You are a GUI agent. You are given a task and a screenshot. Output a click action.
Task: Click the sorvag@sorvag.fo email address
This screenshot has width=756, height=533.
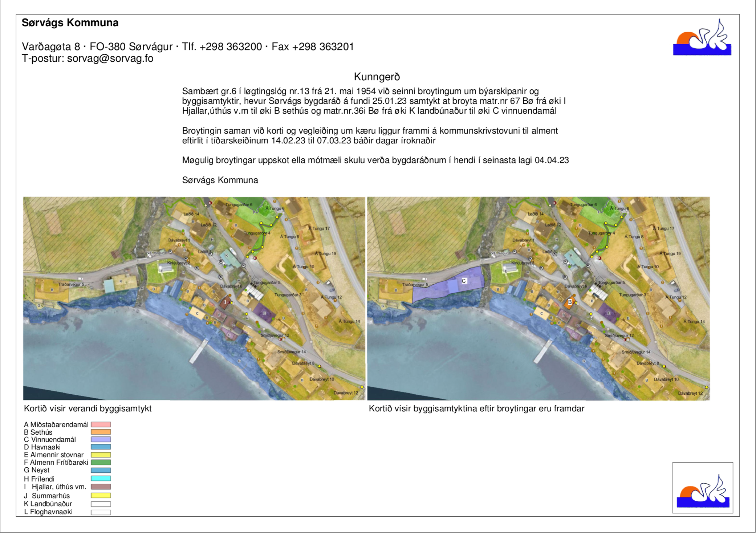point(110,58)
